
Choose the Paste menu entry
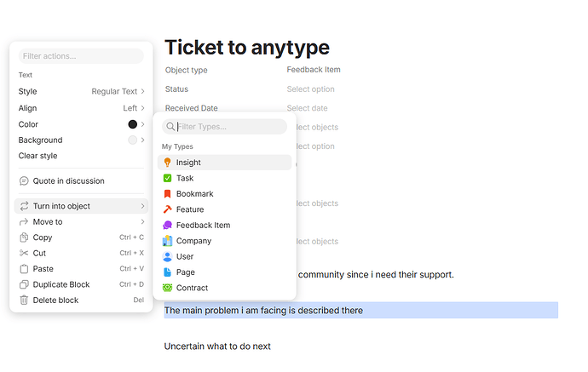(x=81, y=269)
